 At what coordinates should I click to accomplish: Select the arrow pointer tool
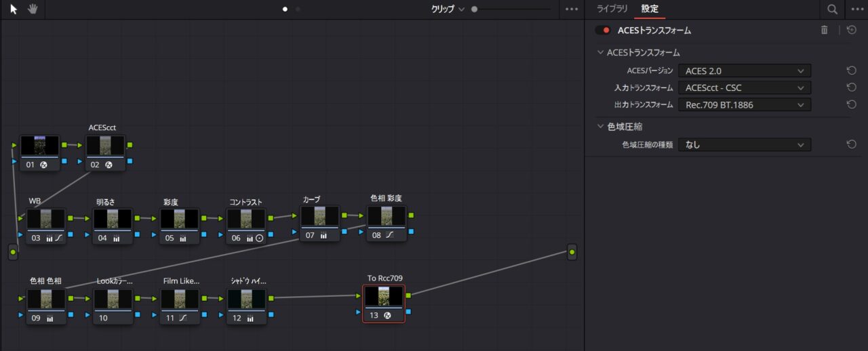coord(15,9)
